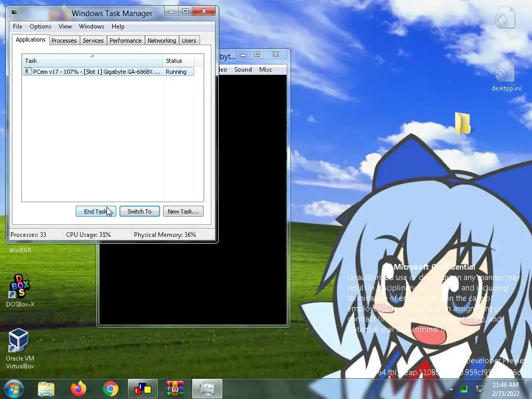The image size is (532, 399).
Task: Open the network tray icon
Action: [x=480, y=389]
